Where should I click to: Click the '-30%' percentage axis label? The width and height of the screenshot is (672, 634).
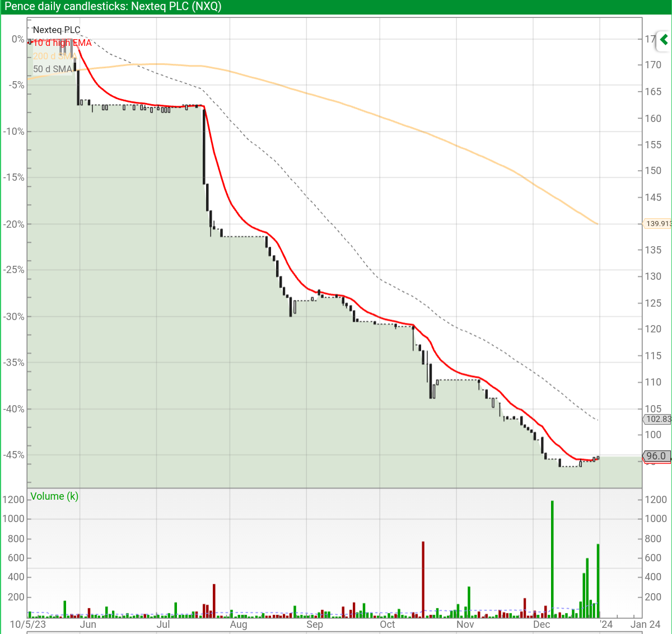click(14, 317)
